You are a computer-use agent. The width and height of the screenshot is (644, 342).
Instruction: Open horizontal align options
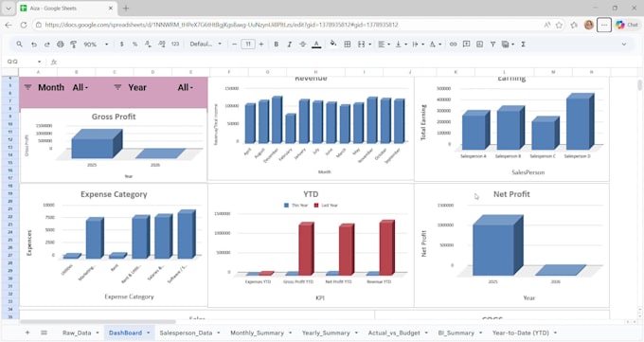coord(384,44)
